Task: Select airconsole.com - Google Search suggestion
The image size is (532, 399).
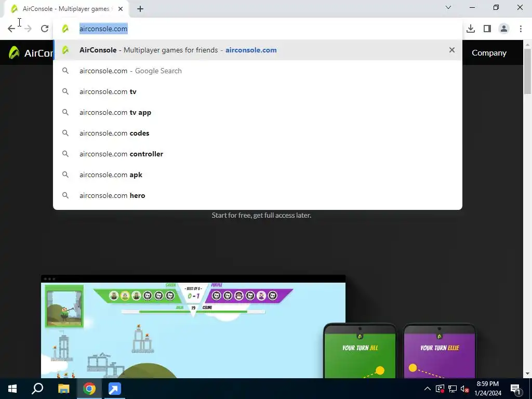Action: pos(258,71)
